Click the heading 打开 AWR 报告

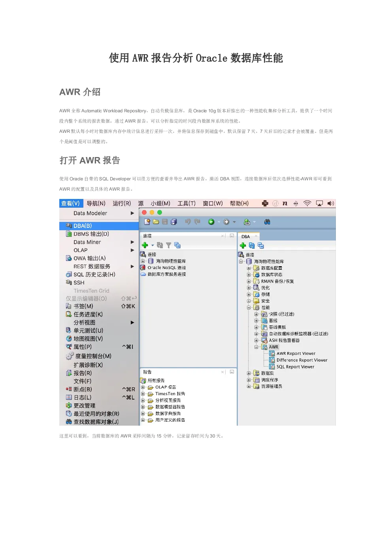pos(90,160)
